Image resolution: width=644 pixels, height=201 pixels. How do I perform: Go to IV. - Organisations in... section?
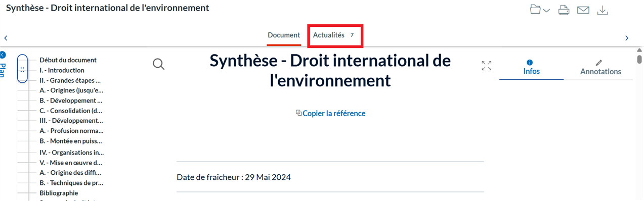[71, 153]
